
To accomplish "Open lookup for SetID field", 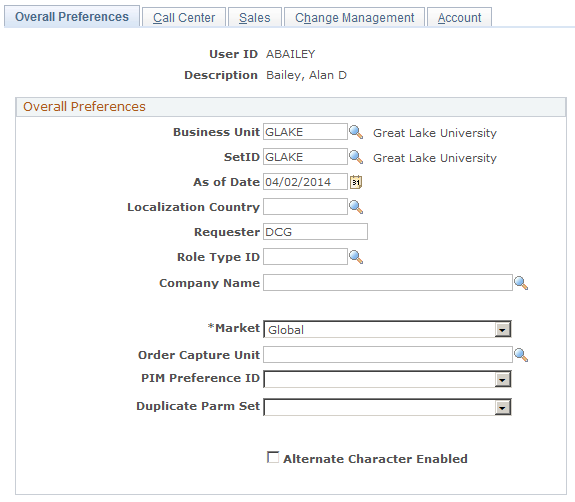I will (x=356, y=157).
